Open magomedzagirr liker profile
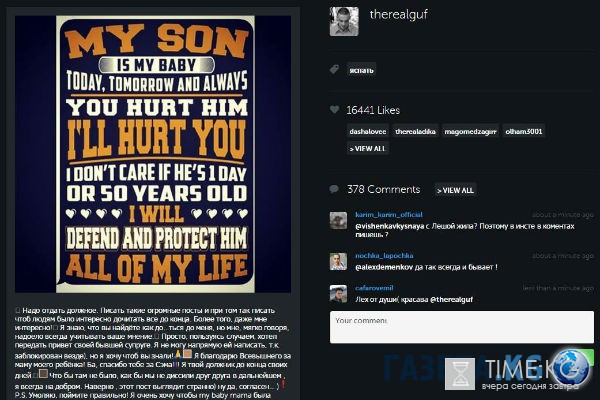The height and width of the screenshot is (400, 600). [x=471, y=132]
